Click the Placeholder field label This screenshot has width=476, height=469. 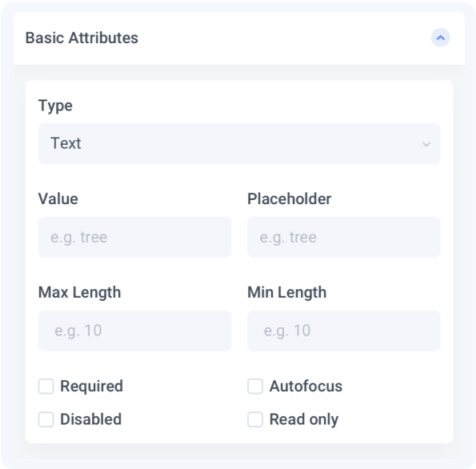[289, 199]
